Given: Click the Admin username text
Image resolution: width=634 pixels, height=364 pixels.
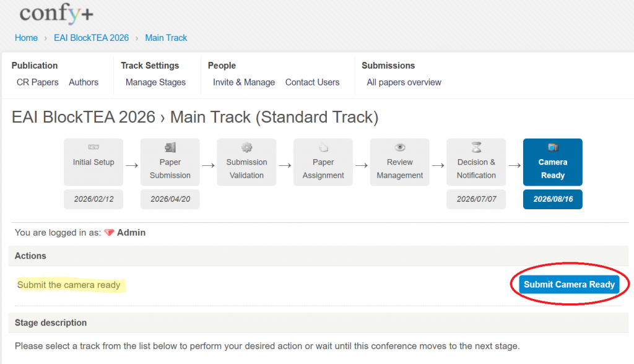Looking at the screenshot, I should [131, 233].
